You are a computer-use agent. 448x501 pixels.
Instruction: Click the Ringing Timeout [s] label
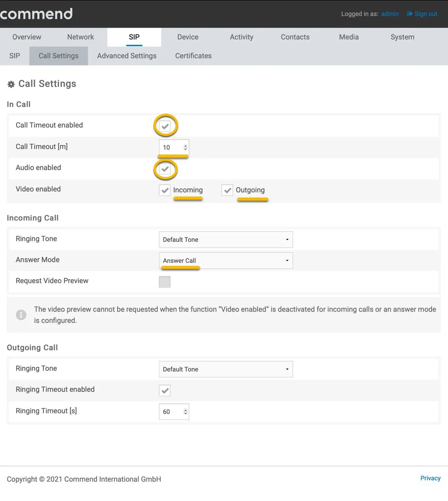(x=47, y=411)
